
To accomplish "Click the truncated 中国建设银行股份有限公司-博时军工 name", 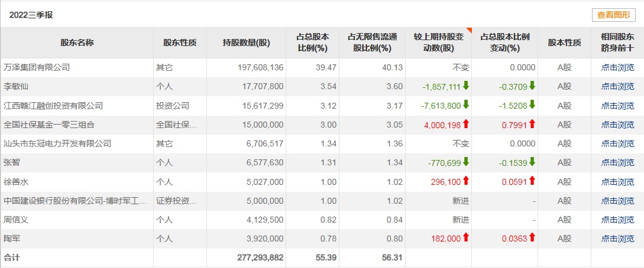I will tap(75, 201).
